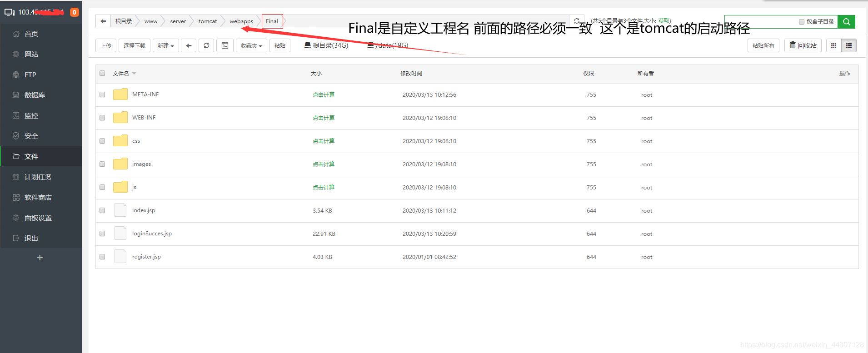The width and height of the screenshot is (868, 353).
Task: Open 监控 in the sidebar
Action: point(41,115)
